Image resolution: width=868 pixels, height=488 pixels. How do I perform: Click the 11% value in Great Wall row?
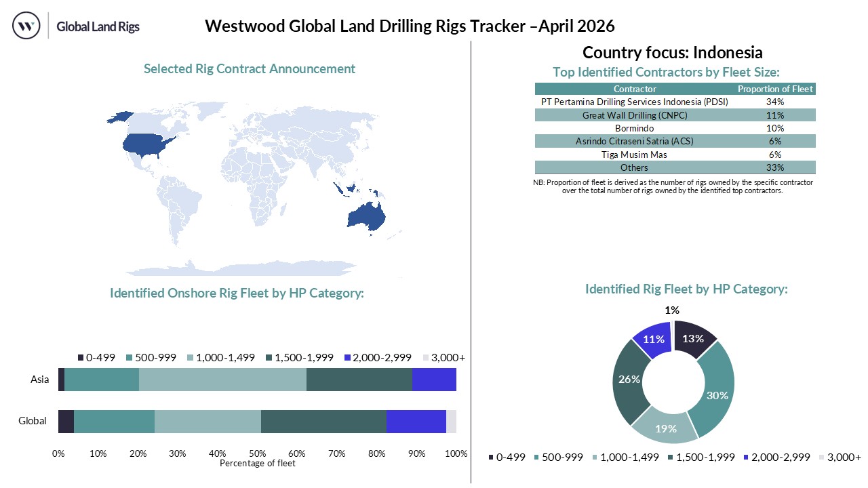point(776,115)
